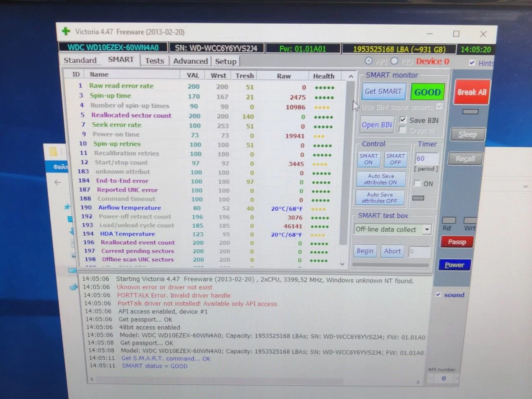The width and height of the screenshot is (532, 399).
Task: Click the log pane scroll left arrow
Action: (x=92, y=379)
